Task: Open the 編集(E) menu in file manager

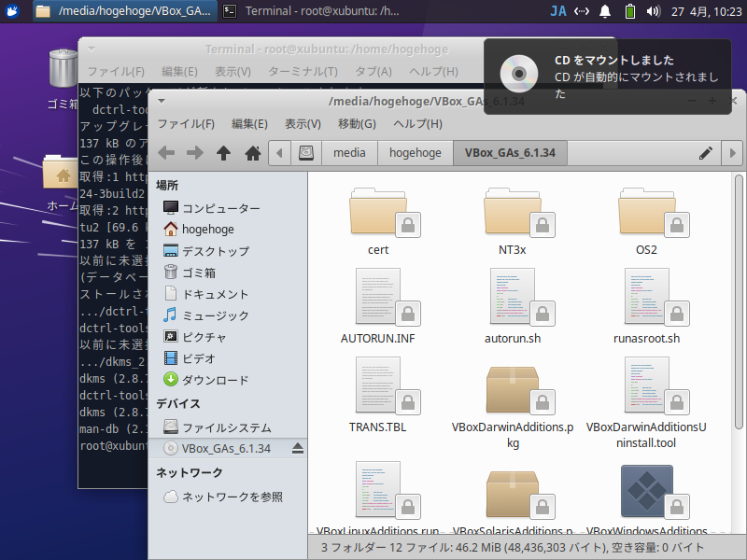Action: [x=249, y=124]
